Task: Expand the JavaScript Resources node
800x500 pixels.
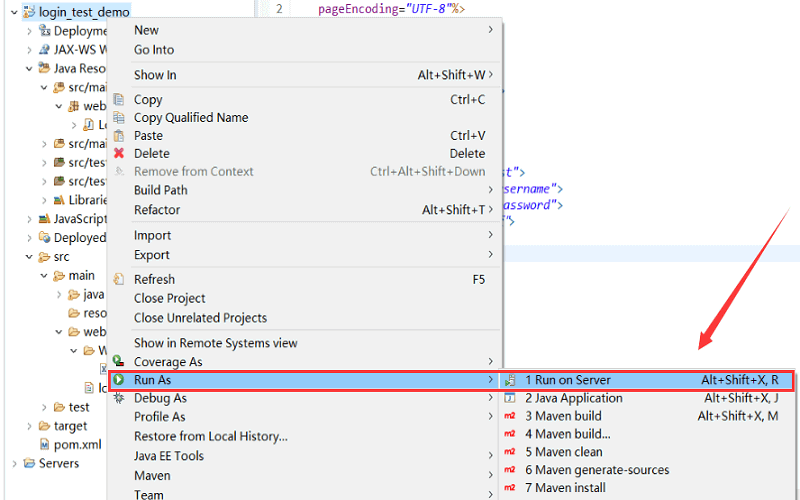Action: [29, 219]
